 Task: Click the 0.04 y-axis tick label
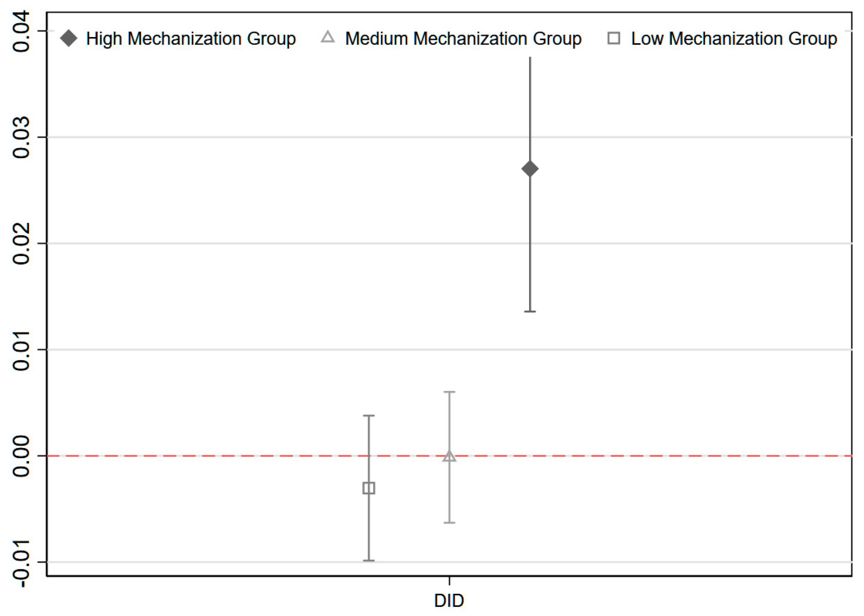21,31
